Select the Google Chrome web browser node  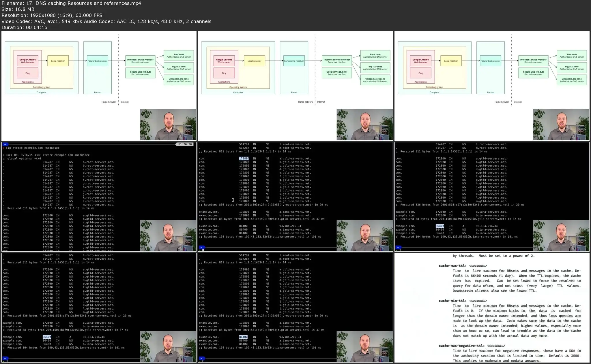[x=27, y=61]
